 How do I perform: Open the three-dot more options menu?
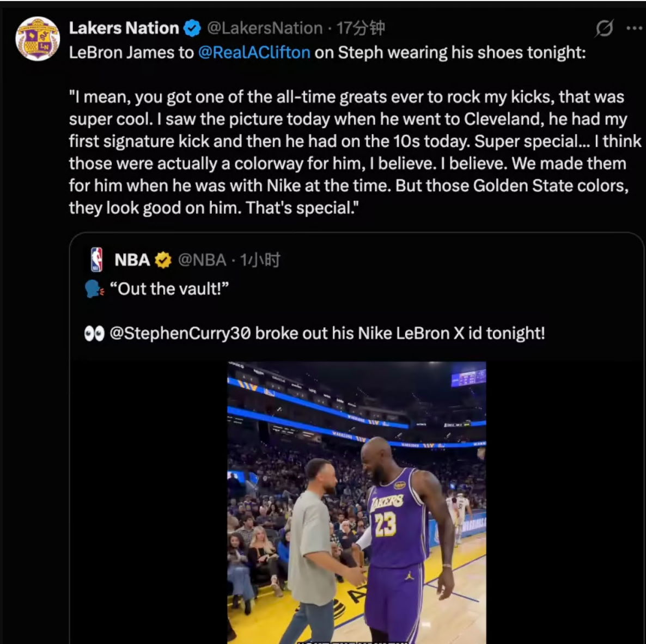click(634, 28)
